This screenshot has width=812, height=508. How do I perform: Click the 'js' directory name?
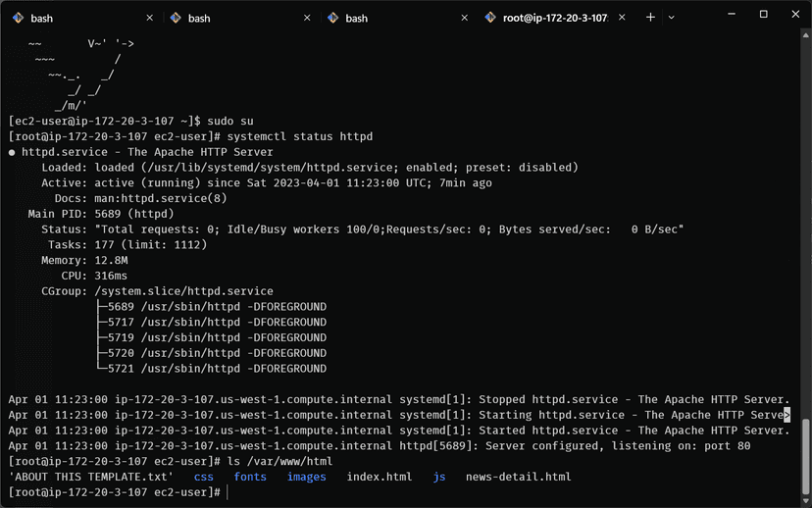pos(439,477)
